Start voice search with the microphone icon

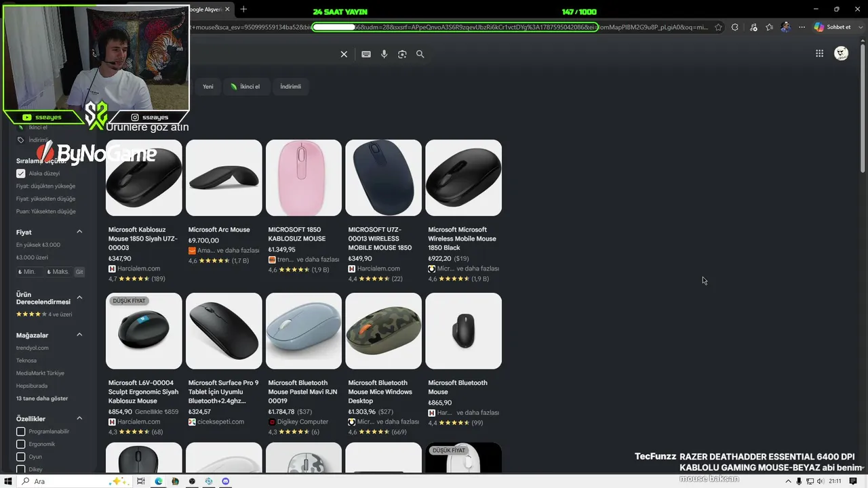coord(384,54)
